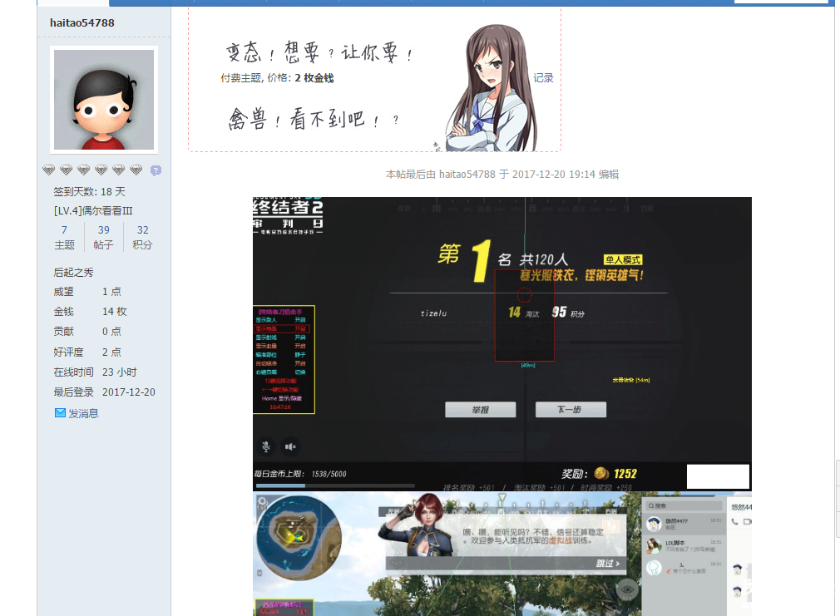840x616 pixels.
Task: Click the 举报 button in game screenshot
Action: pyautogui.click(x=481, y=410)
